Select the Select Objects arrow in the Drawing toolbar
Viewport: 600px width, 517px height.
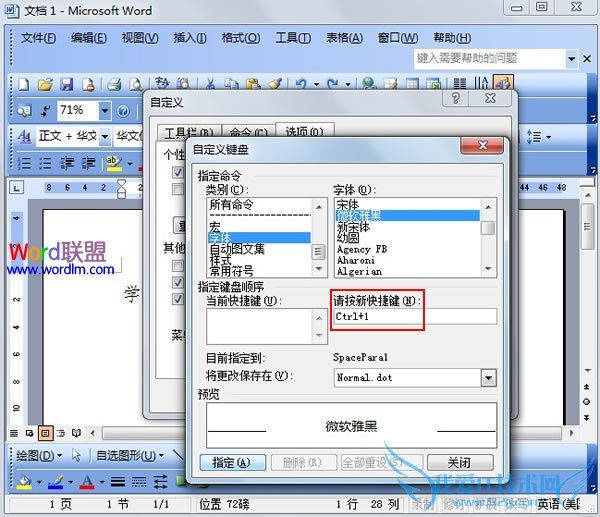click(76, 455)
